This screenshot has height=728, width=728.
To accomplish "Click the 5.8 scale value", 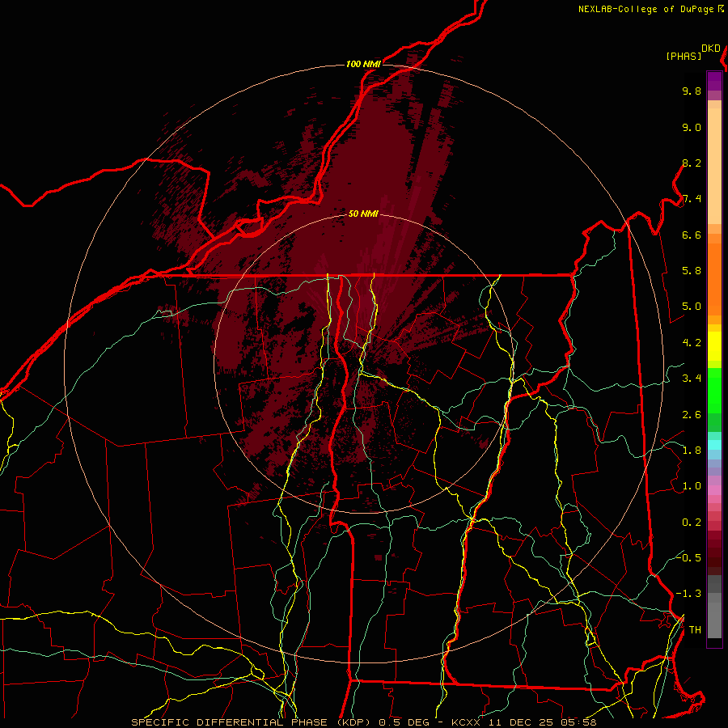I will 692,271.
